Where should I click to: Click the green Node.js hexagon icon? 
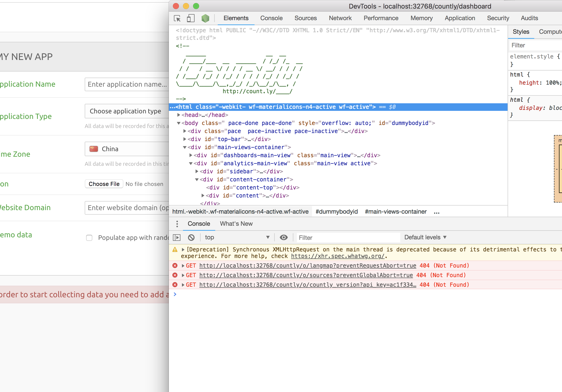point(205,18)
